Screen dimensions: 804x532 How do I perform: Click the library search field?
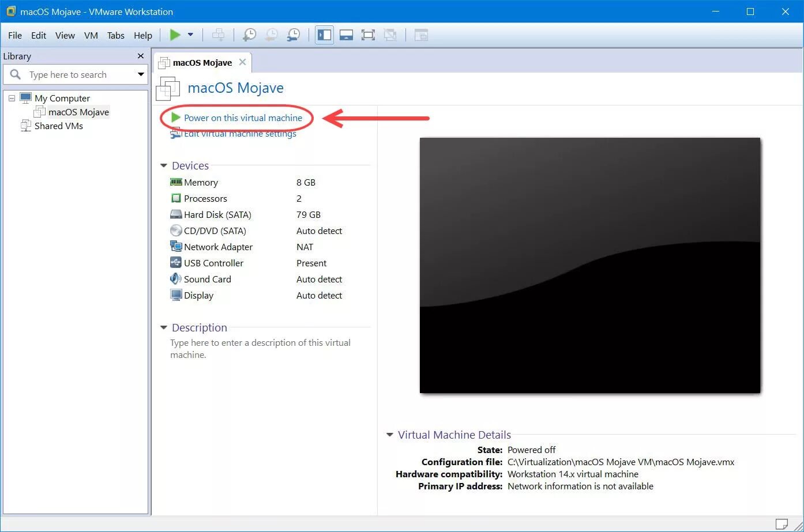[75, 74]
